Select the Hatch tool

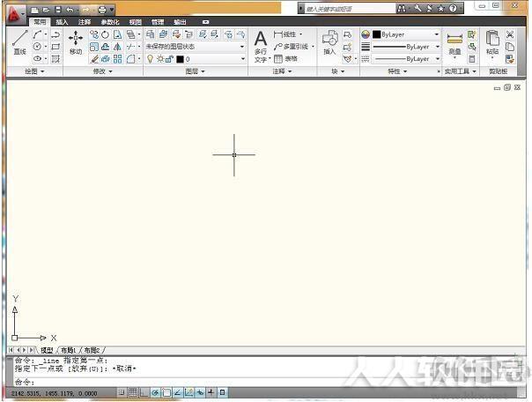55,59
